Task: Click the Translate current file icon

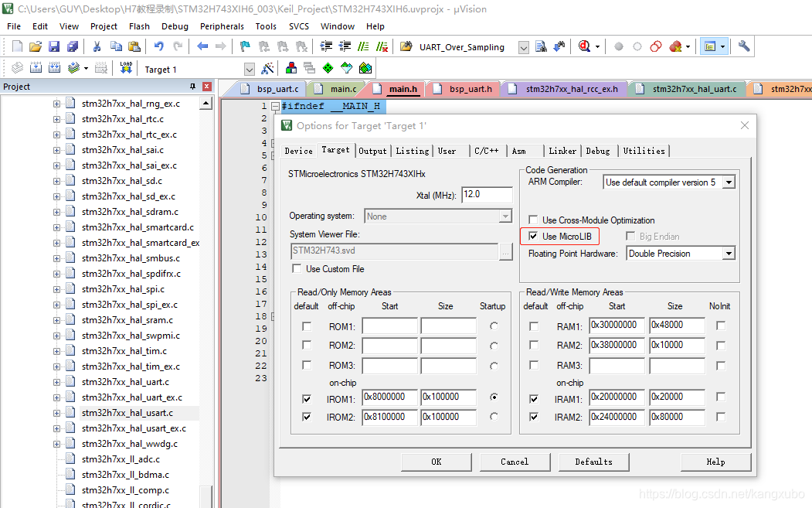Action: pos(17,68)
